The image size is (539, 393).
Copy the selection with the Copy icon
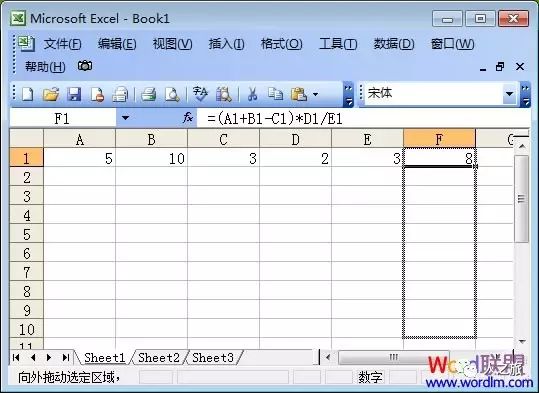point(275,94)
